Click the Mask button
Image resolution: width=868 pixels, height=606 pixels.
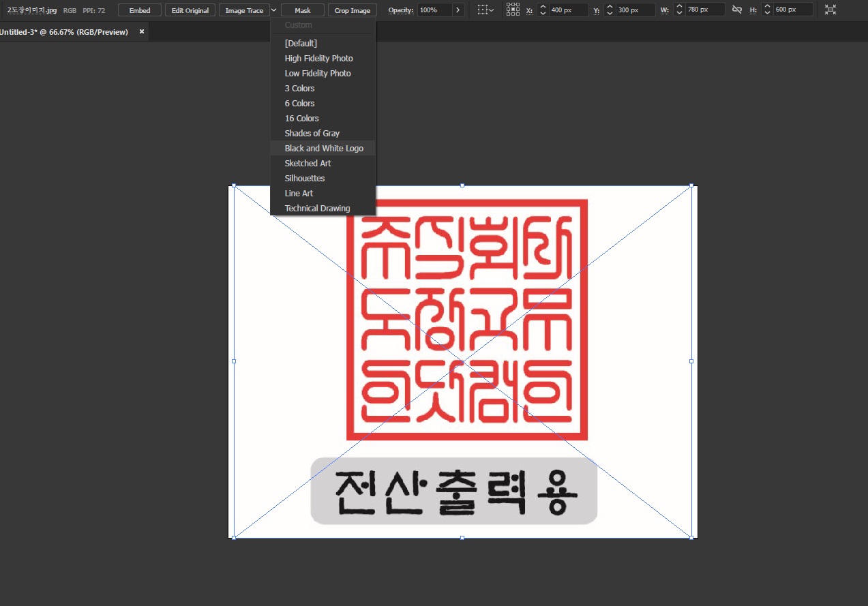(x=303, y=10)
